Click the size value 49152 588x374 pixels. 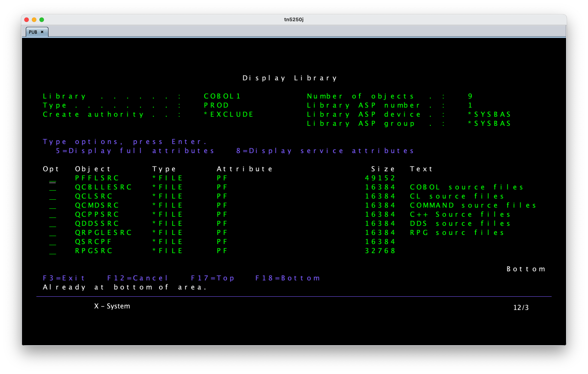380,178
